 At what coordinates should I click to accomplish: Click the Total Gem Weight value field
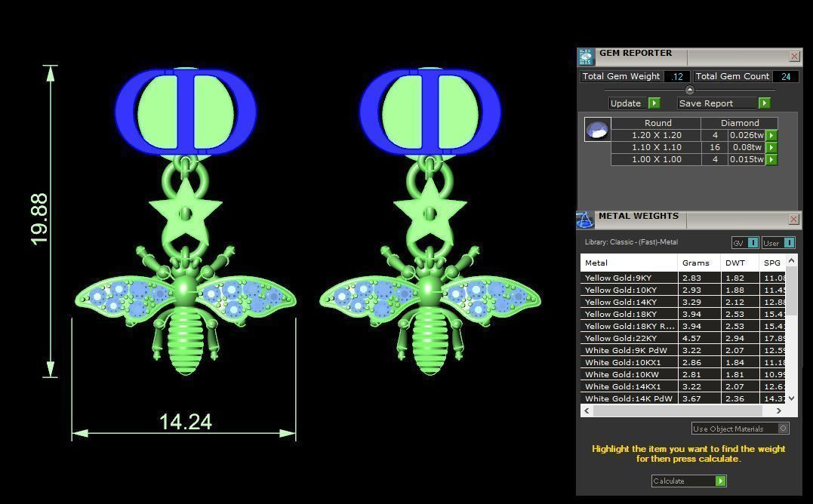676,77
